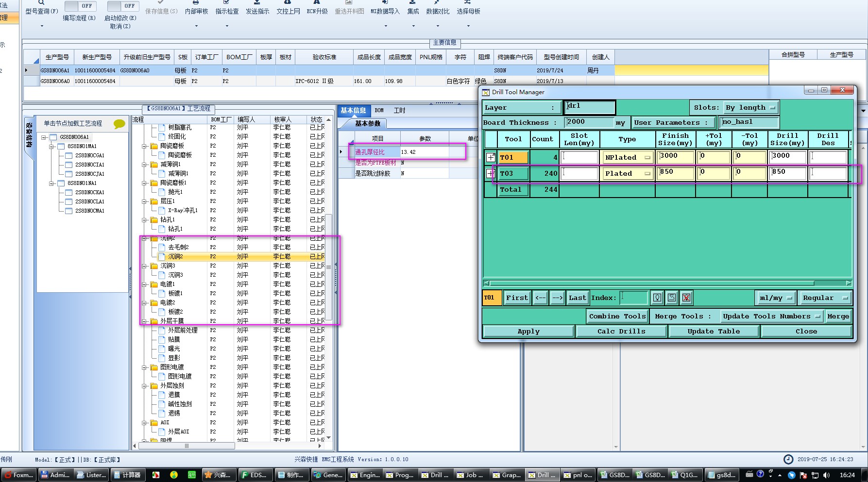
Task: Click the yellow speech bubble icon
Action: (x=119, y=124)
